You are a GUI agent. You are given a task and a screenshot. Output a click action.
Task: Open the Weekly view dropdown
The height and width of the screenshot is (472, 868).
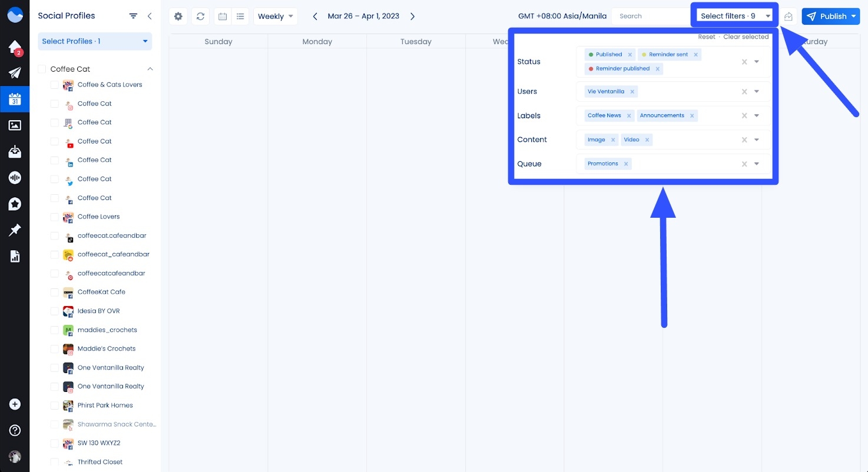(274, 16)
